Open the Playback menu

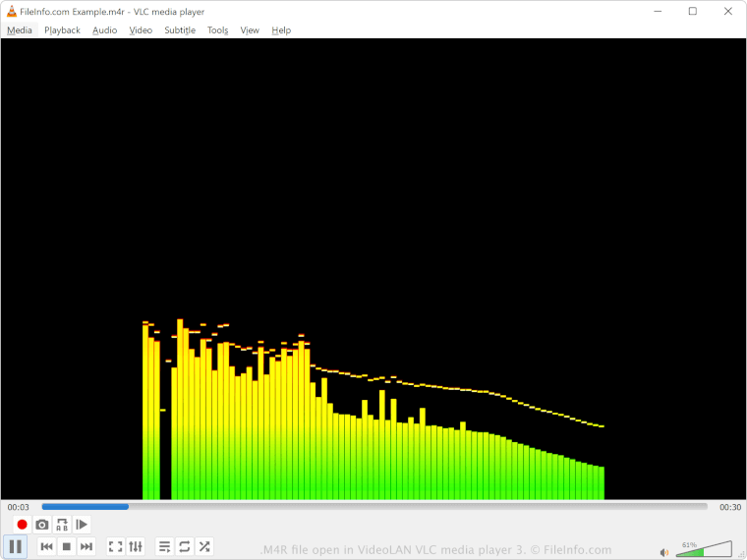point(62,30)
